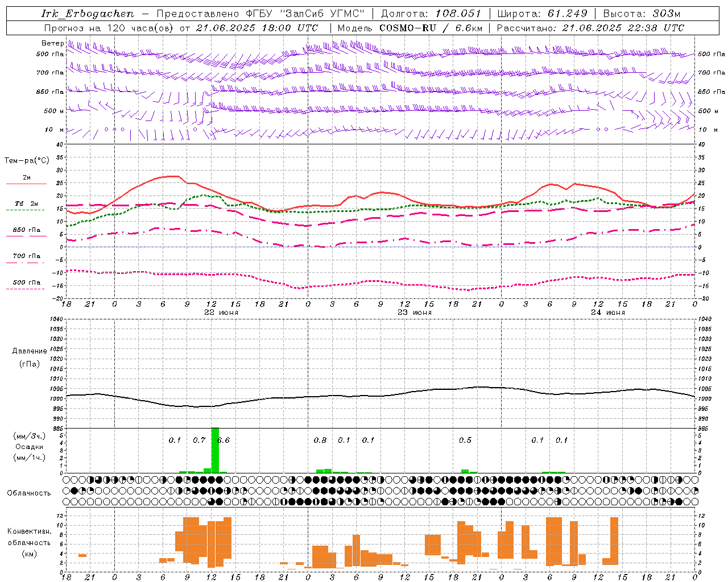Image resolution: width=728 pixels, height=582 pixels.
Task: Click the Осадки precipitation label
Action: point(30,447)
